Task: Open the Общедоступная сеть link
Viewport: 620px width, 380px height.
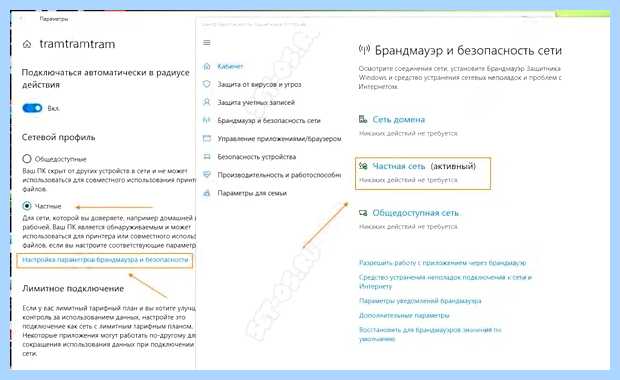Action: (x=415, y=213)
